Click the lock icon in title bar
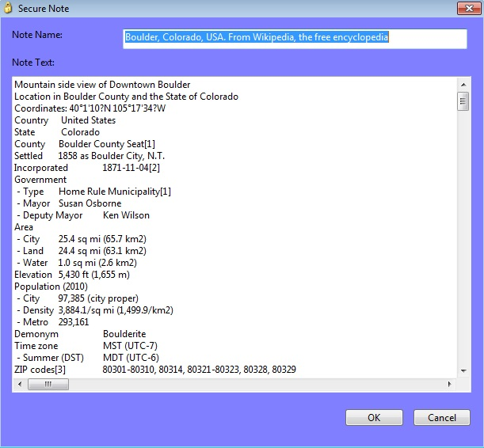Screen dimensions: 484x448 click(8, 8)
